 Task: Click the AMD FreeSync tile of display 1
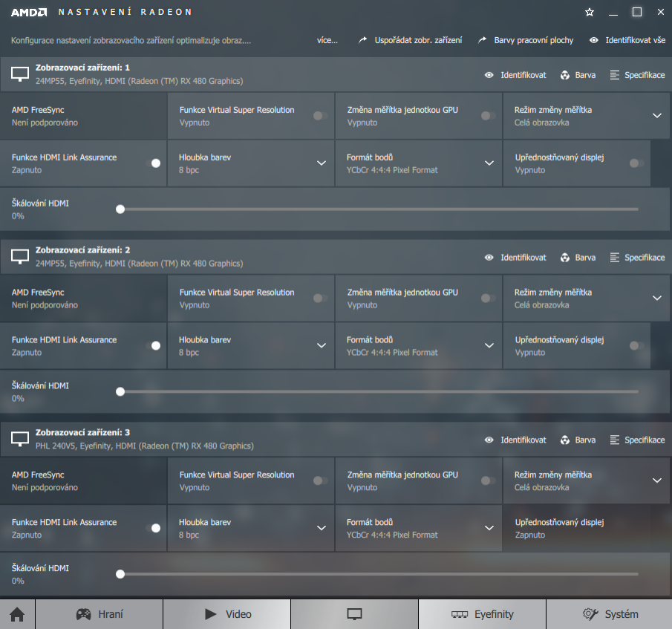click(83, 116)
